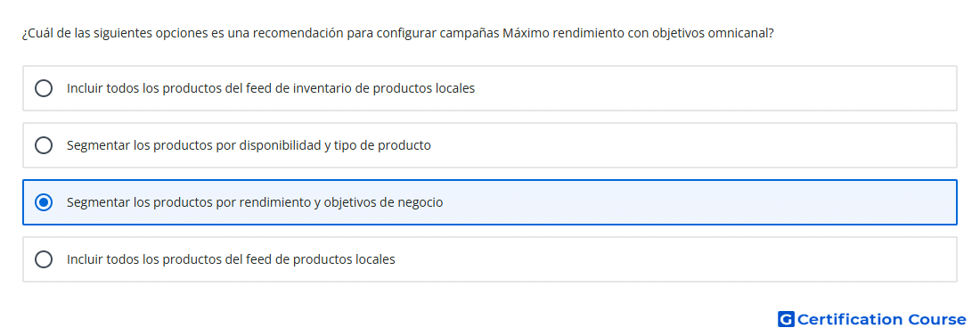The width and height of the screenshot is (980, 336).
Task: Click 'Segmentar los productos por rendimiento' label text
Action: pos(255,202)
